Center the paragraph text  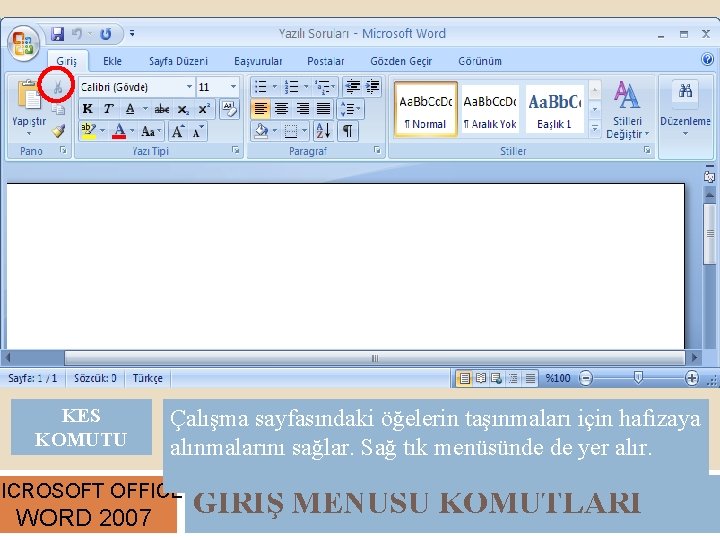click(x=281, y=109)
